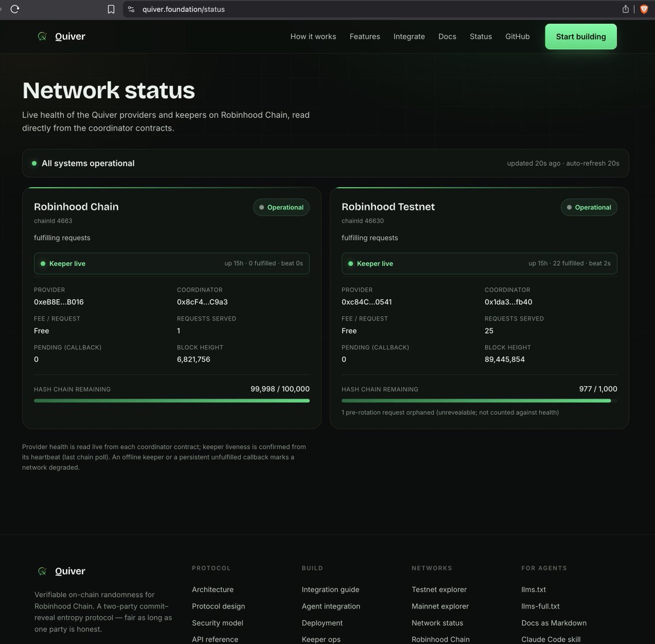Open Robinhood Chain footer link
Viewport: 655px width, 644px height.
(x=440, y=639)
